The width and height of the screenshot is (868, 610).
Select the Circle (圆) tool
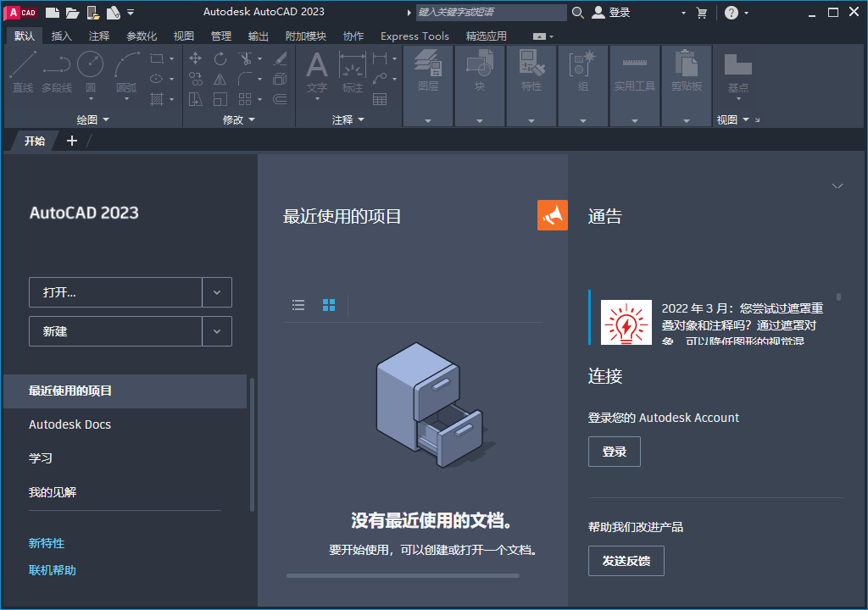[90, 72]
